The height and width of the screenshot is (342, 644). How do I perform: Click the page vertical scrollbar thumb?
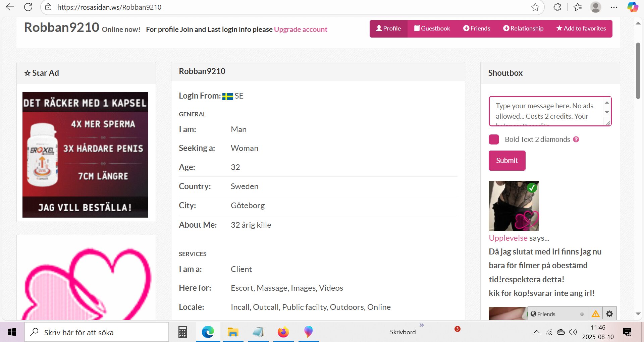coord(638,70)
